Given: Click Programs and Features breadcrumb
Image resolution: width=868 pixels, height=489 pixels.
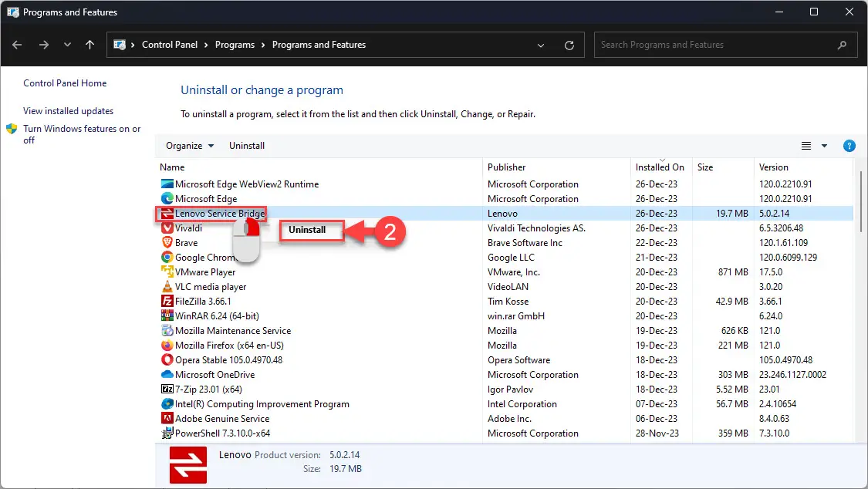Looking at the screenshot, I should click(x=319, y=45).
